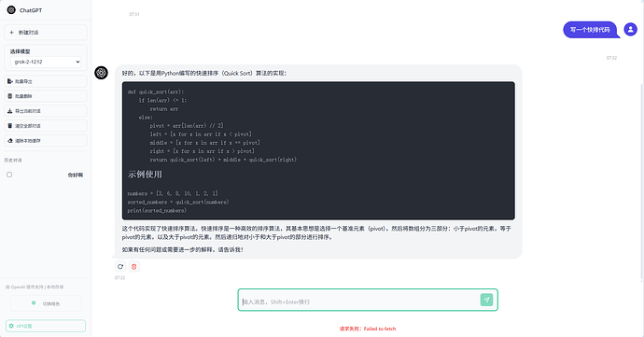Click the regenerate response icon
The image size is (644, 337).
coord(120,267)
